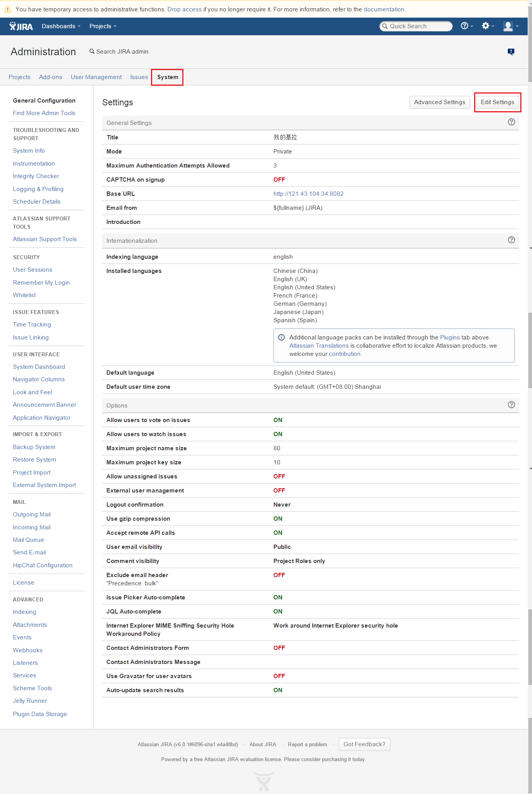Open Integrity Checker
This screenshot has width=532, height=794.
pos(36,176)
